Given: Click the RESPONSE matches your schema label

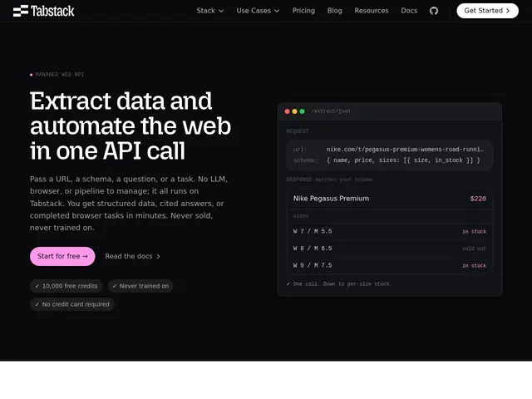Looking at the screenshot, I should click(x=329, y=180).
